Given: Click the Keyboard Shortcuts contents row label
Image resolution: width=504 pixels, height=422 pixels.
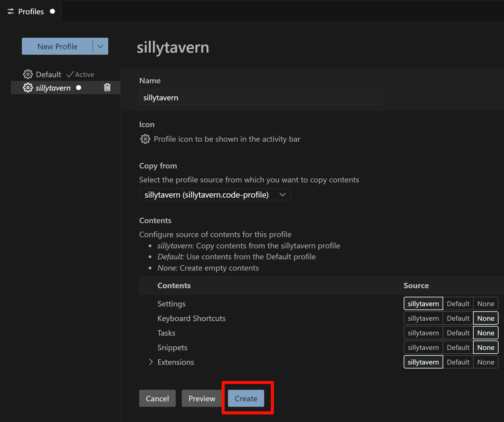Looking at the screenshot, I should [x=191, y=318].
